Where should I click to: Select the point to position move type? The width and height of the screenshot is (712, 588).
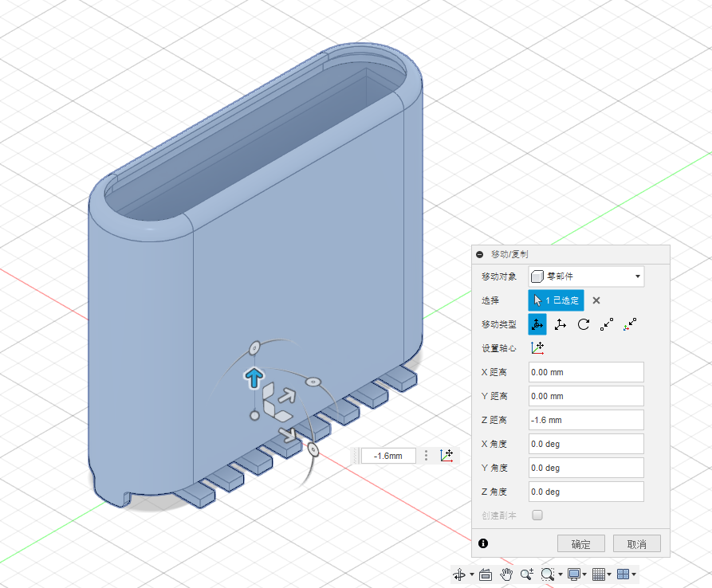coord(630,324)
